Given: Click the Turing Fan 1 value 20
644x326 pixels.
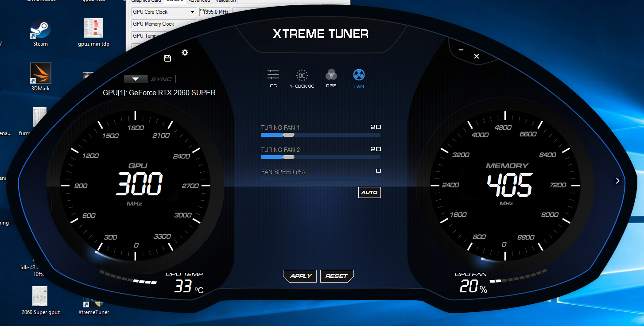Looking at the screenshot, I should (376, 127).
